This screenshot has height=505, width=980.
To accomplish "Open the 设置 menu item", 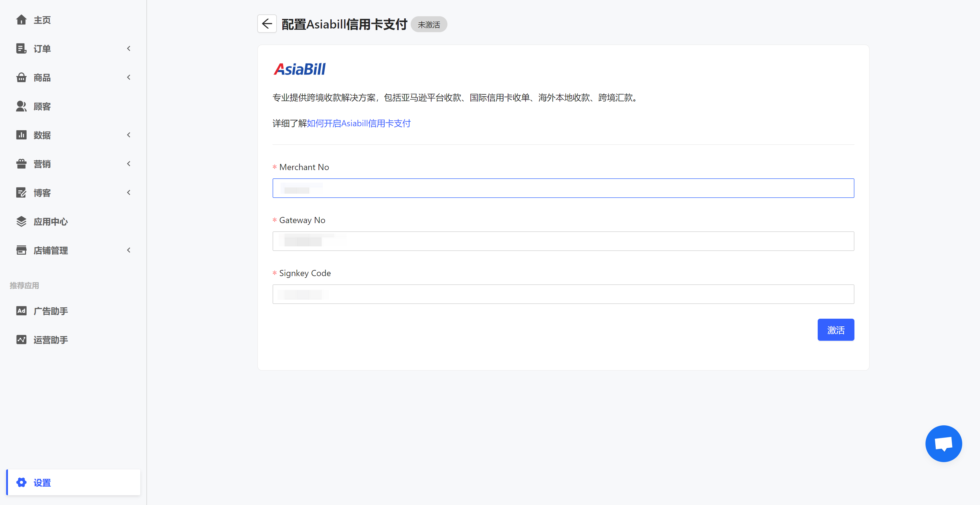I will pyautogui.click(x=73, y=482).
